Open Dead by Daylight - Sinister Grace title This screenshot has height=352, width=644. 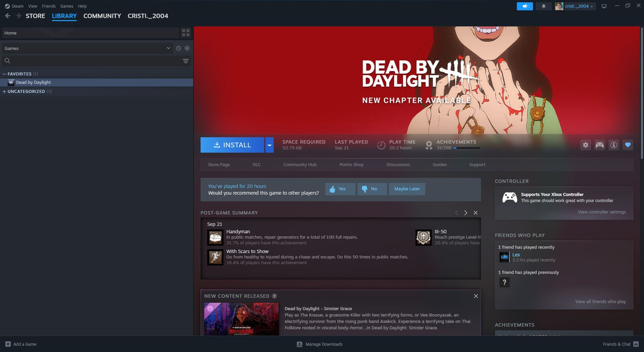point(318,309)
